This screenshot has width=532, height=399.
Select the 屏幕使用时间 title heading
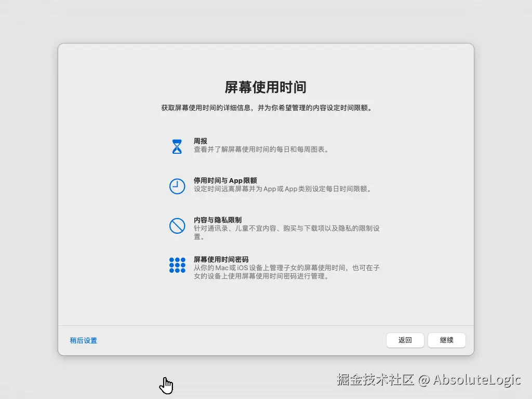tap(265, 87)
